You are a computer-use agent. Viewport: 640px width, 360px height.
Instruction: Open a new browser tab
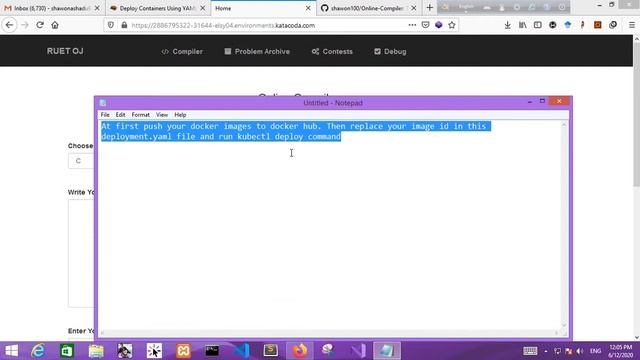pyautogui.click(x=429, y=8)
